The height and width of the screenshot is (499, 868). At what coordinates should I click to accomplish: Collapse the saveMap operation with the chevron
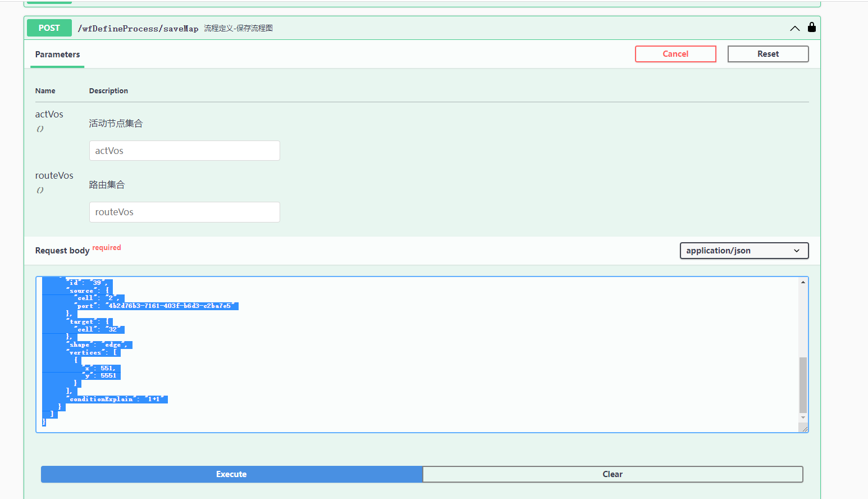click(x=795, y=28)
